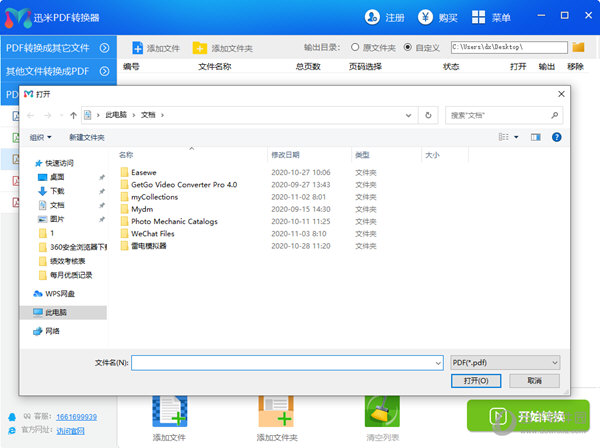Click the 取消 button
Screen dimensions: 600x448
[535, 381]
